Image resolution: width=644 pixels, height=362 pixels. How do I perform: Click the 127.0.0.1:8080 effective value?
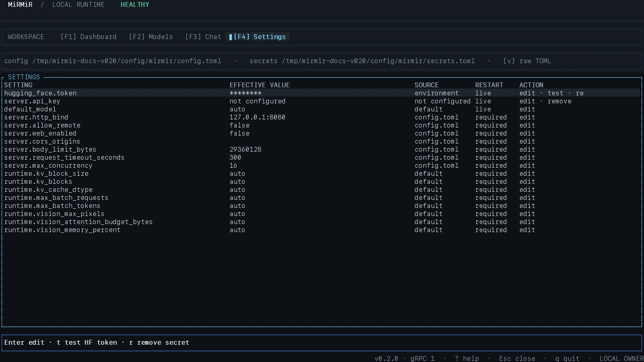(x=258, y=117)
